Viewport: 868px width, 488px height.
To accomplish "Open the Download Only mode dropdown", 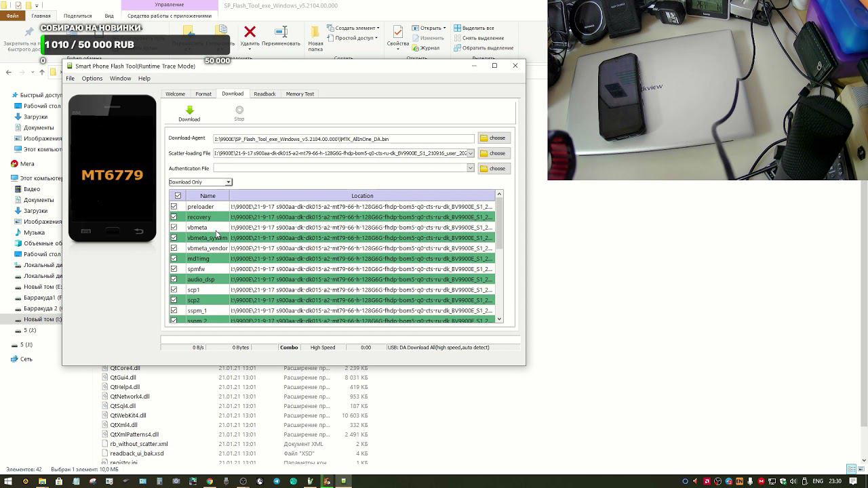I will click(x=201, y=182).
